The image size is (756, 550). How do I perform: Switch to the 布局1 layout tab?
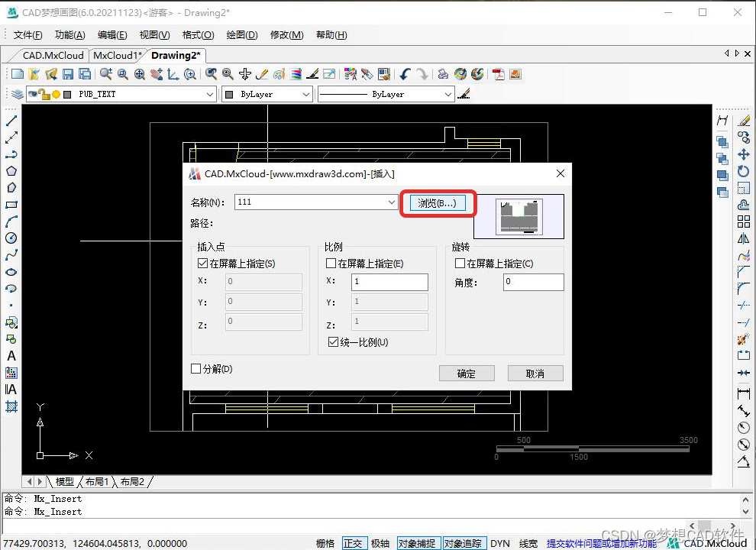click(x=97, y=481)
